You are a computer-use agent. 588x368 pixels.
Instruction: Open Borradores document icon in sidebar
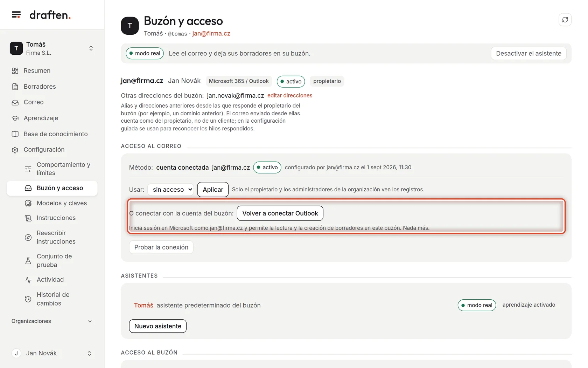pyautogui.click(x=15, y=87)
